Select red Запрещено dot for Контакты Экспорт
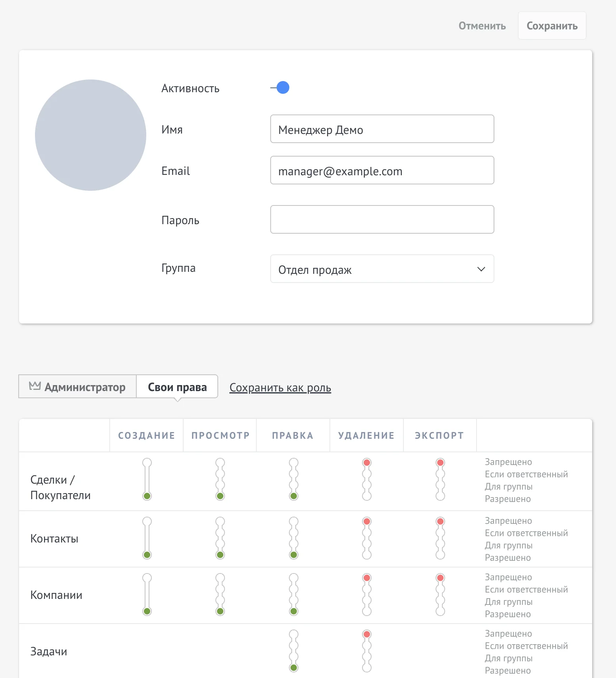This screenshot has width=616, height=678. tap(440, 521)
